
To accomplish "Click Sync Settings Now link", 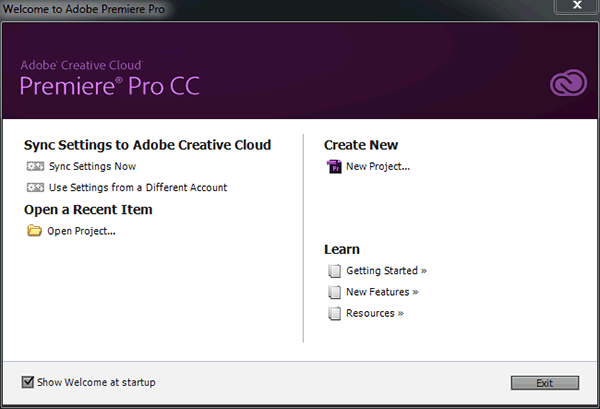I will tap(92, 166).
